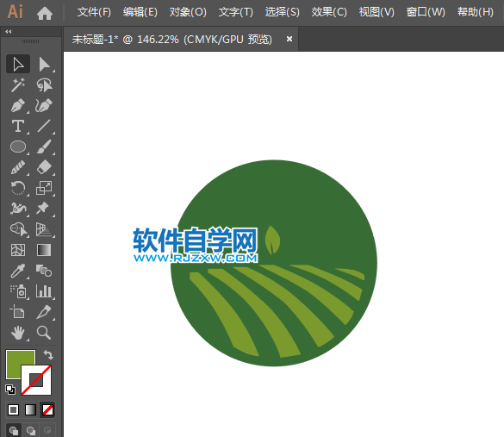Select the Zoom magnifier tool
The image size is (504, 437).
(44, 333)
